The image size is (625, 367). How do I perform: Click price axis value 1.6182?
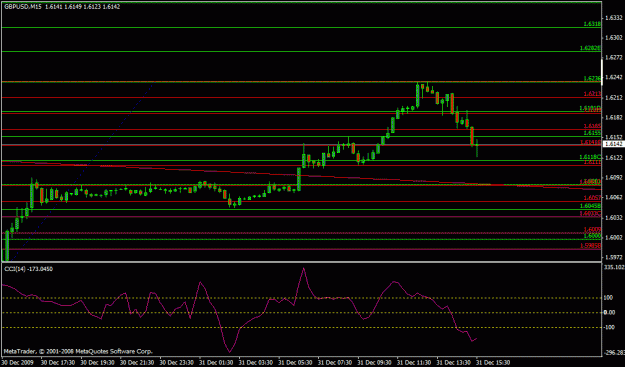[614, 118]
